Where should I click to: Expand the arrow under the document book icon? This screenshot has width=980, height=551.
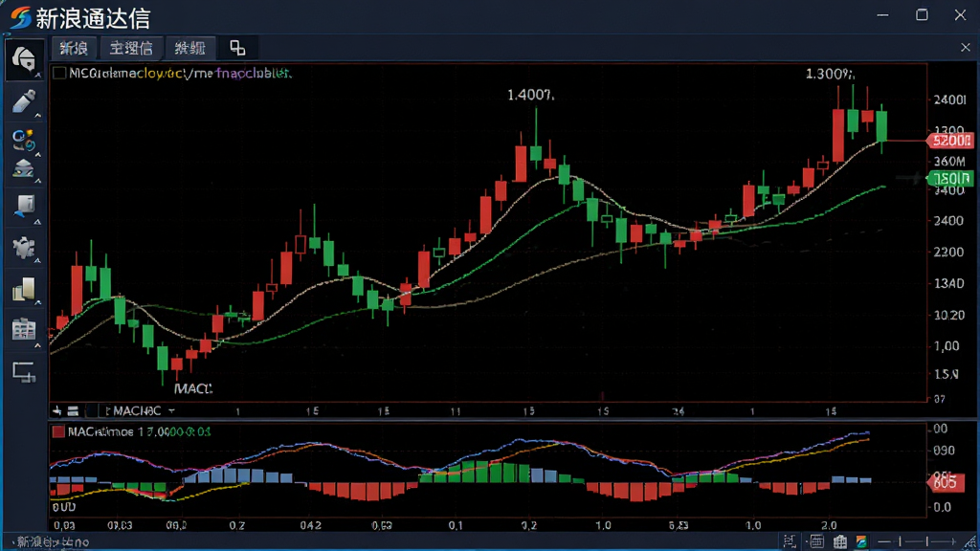37,222
